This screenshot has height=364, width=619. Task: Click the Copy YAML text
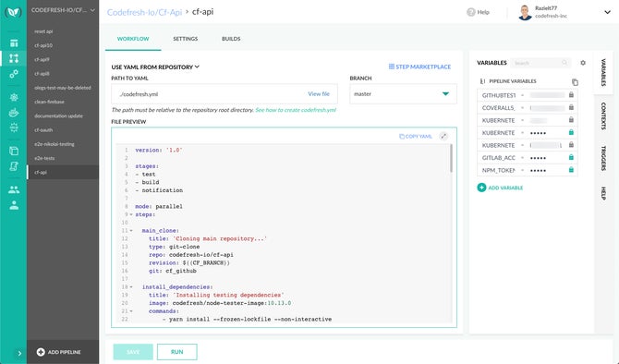click(x=419, y=137)
